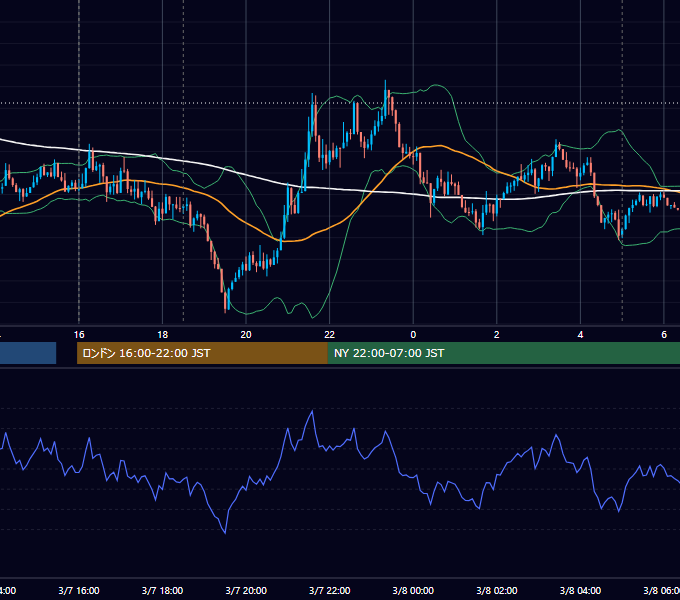Image resolution: width=680 pixels, height=600 pixels.
Task: Click the "4" hour label on price chart axis
Action: coord(580,335)
